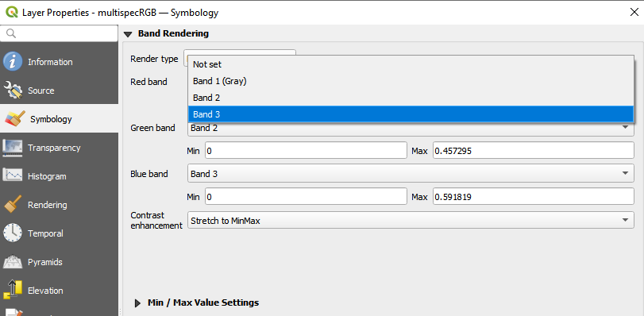Open the Elevation section icon
This screenshot has width=644, height=316.
(x=13, y=291)
